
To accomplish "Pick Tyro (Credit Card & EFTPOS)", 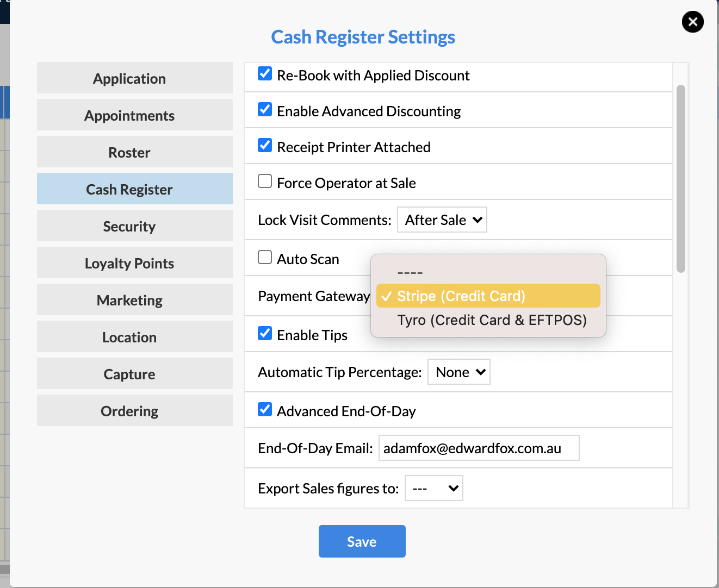I will 488,320.
